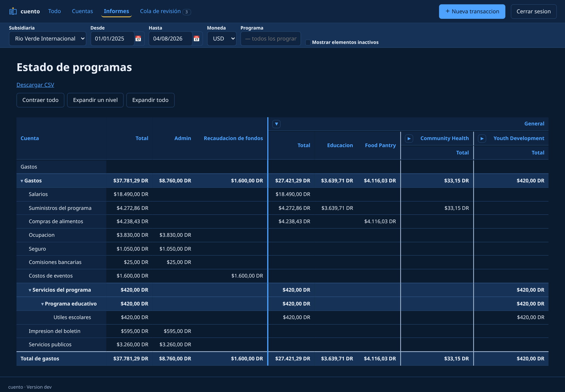Expand the Youth Development column group
This screenshot has height=392, width=565.
[x=482, y=139]
